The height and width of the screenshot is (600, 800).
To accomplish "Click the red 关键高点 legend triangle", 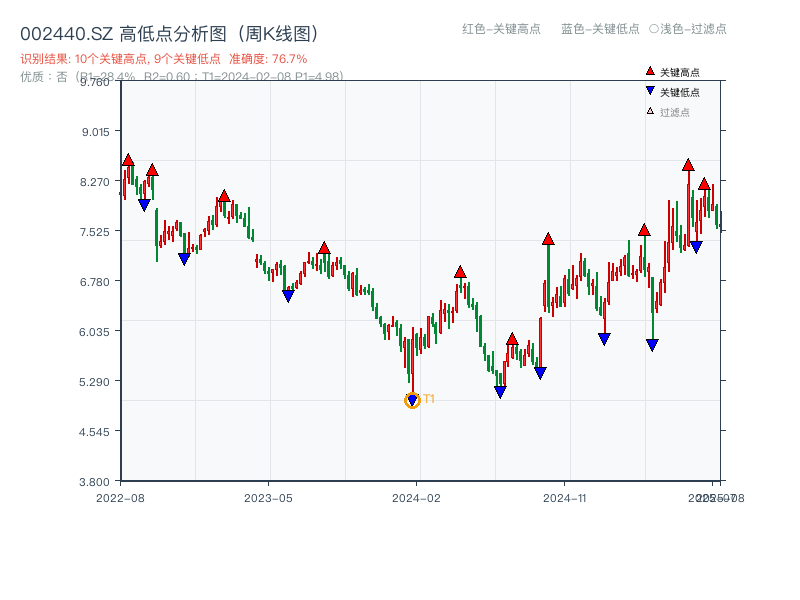I will point(650,71).
